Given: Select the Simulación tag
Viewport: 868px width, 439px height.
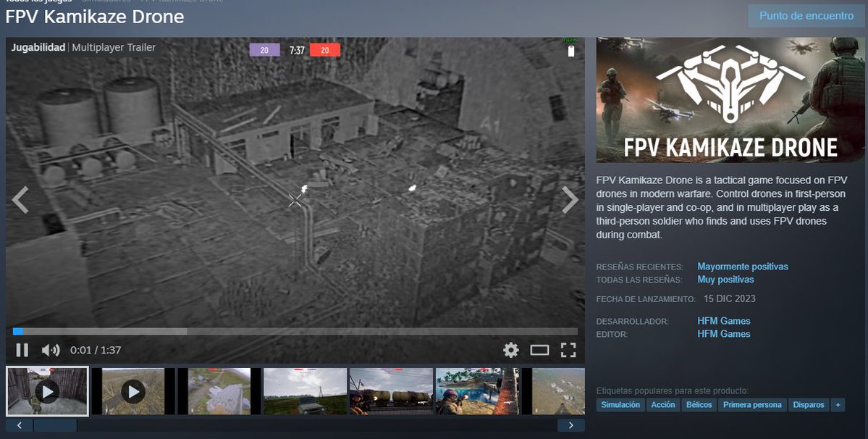Looking at the screenshot, I should [x=620, y=405].
